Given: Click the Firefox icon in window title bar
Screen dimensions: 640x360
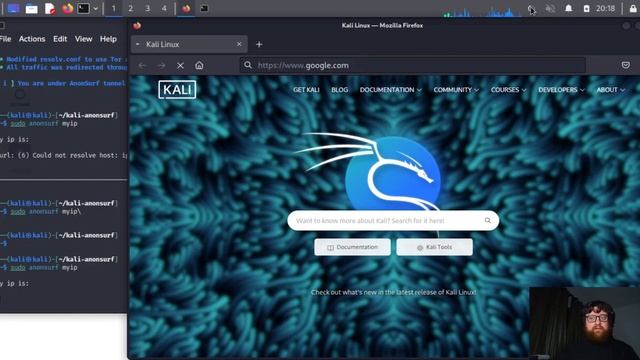Looking at the screenshot, I should 137,26.
